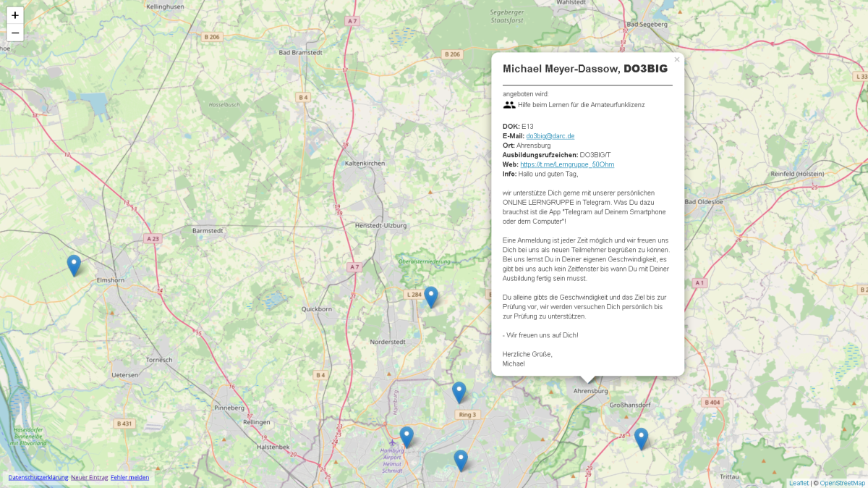The height and width of the screenshot is (488, 868).
Task: Select the map marker near Elmshorn
Action: (74, 265)
